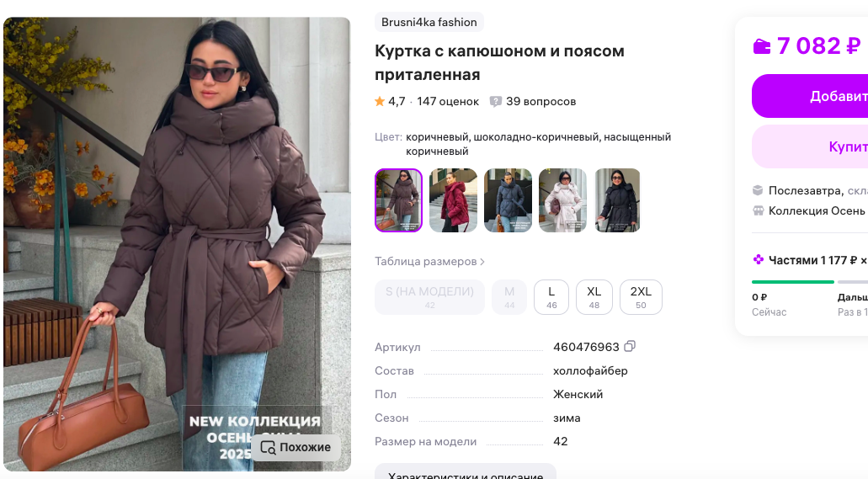
Task: Click the light pink Купить button
Action: coord(810,146)
